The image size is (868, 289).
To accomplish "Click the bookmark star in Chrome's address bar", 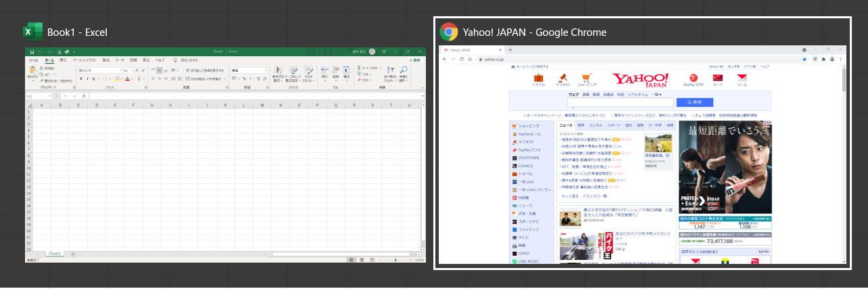I will [803, 60].
